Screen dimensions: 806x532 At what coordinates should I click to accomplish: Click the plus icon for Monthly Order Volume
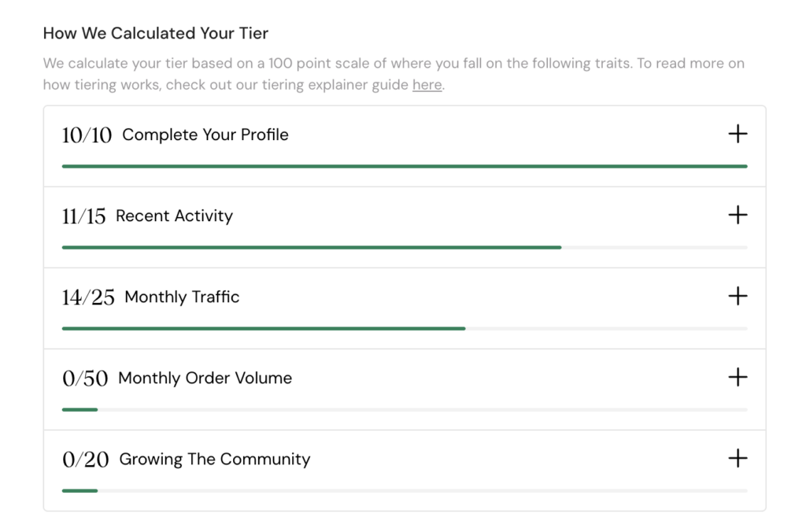[x=738, y=378]
